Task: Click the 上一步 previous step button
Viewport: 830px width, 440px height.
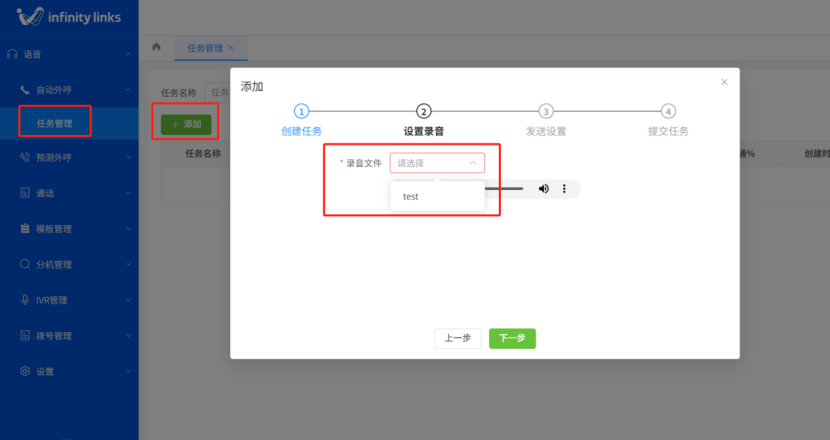Action: [458, 338]
